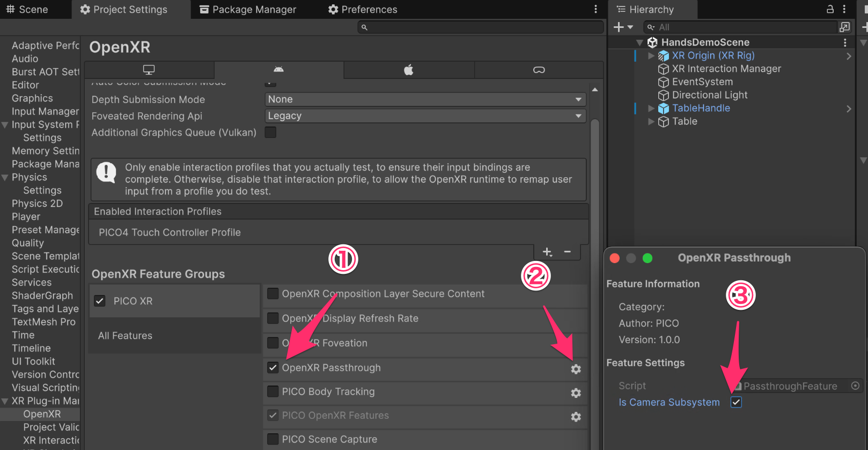
Task: Select the Hierarchy tab
Action: (x=645, y=10)
